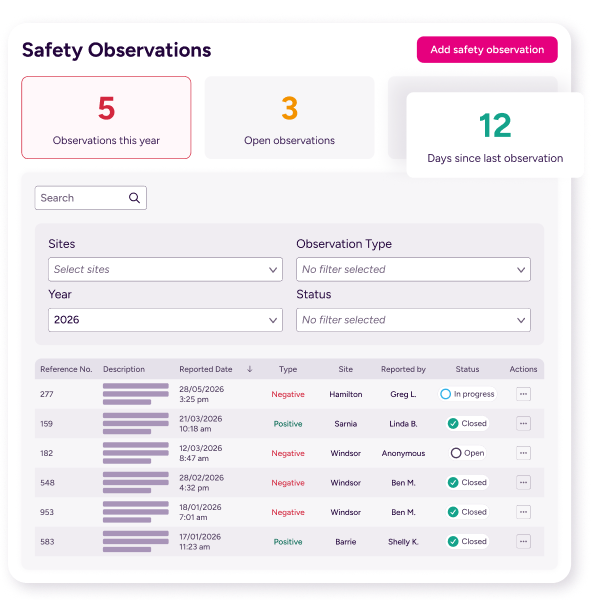Viewport: 592px width, 600px height.
Task: Click reference number 953
Action: click(x=47, y=512)
